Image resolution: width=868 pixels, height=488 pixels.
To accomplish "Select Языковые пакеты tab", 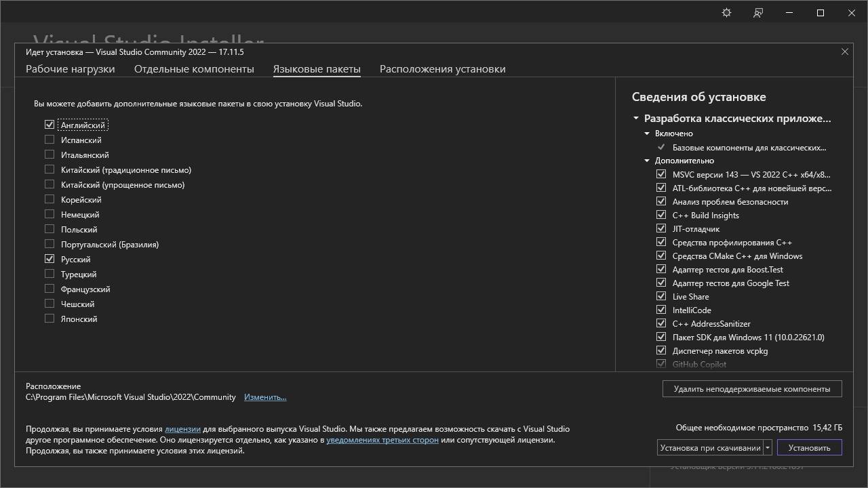I will click(x=317, y=69).
